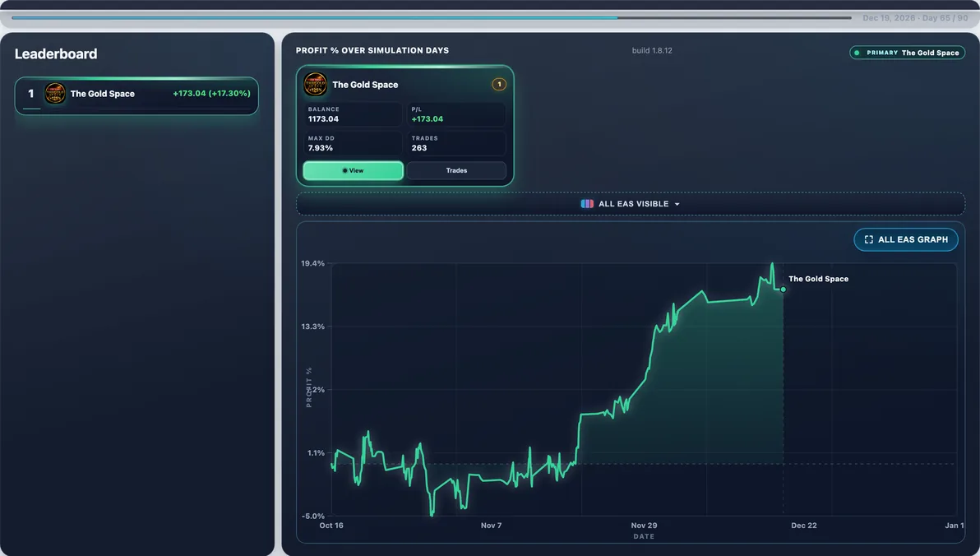Click the Oct 16 date axis label
Image resolution: width=980 pixels, height=556 pixels.
point(331,526)
